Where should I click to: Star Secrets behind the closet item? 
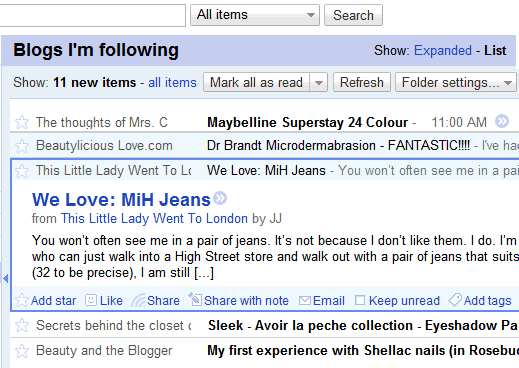click(22, 325)
